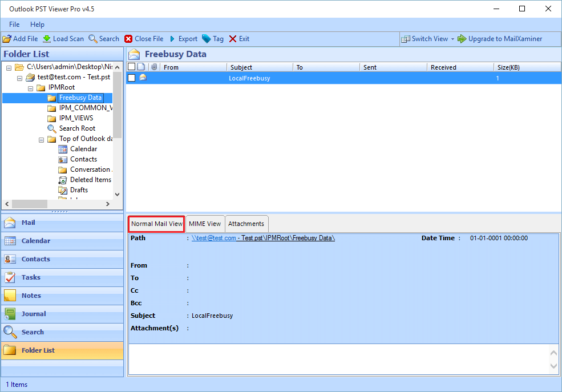Image resolution: width=562 pixels, height=392 pixels.
Task: Select the Drafts folder
Action: [79, 190]
